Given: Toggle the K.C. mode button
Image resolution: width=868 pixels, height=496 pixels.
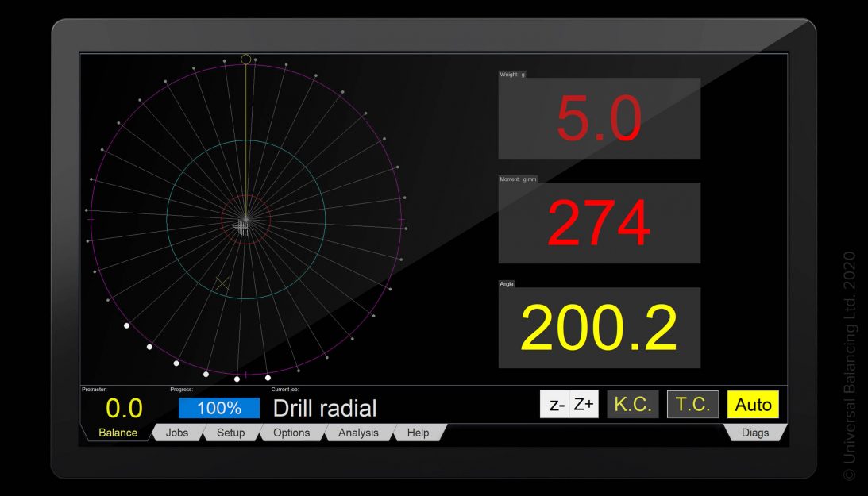Looking at the screenshot, I should (x=633, y=405).
